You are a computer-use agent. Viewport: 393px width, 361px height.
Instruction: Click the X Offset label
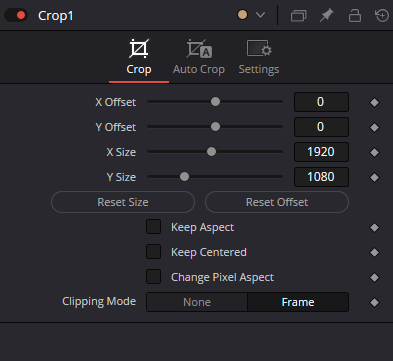(116, 102)
